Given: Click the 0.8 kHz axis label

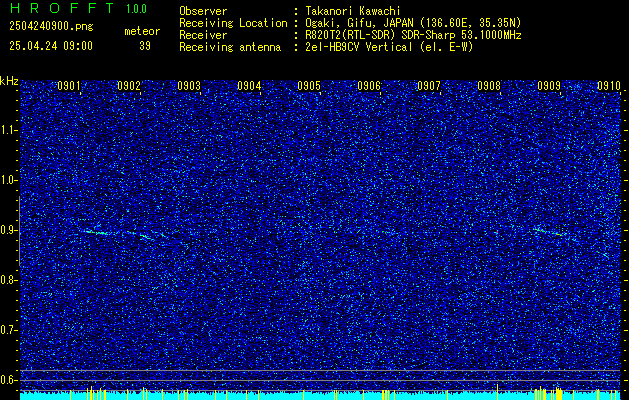Looking at the screenshot, I should coord(8,280).
